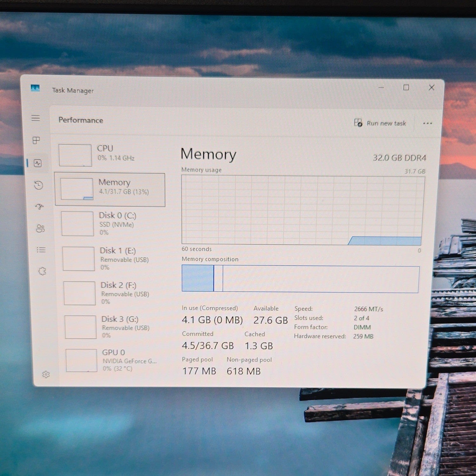Open the Users page icon
This screenshot has height=476, width=476.
[x=40, y=228]
